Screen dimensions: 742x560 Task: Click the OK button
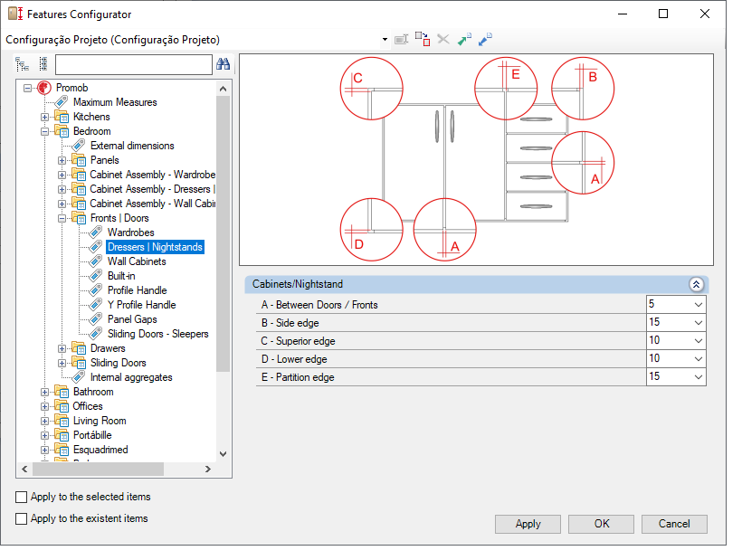tap(602, 524)
